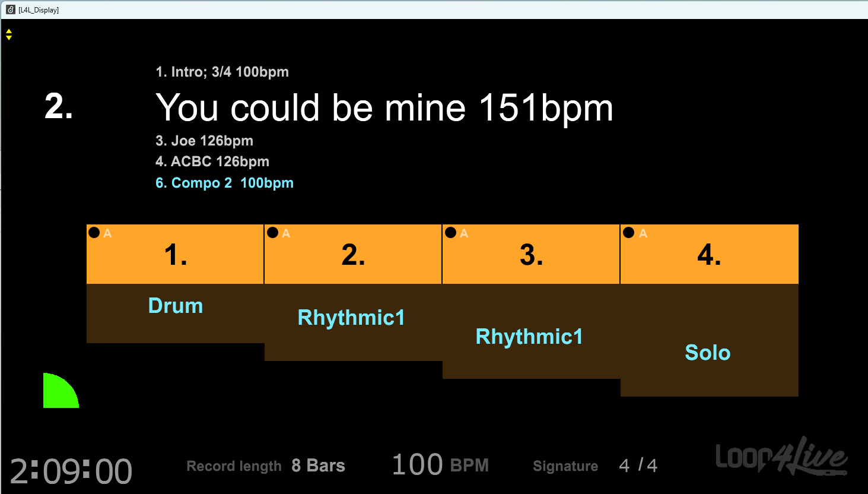Click the "A" indicator on track 1

[107, 233]
